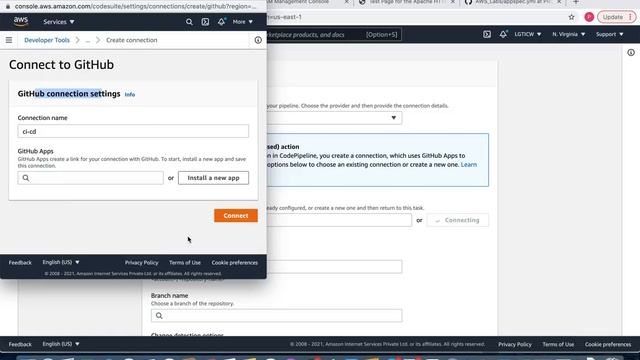Click the marketplace products search box
The height and width of the screenshot is (360, 640).
pyautogui.click(x=334, y=35)
